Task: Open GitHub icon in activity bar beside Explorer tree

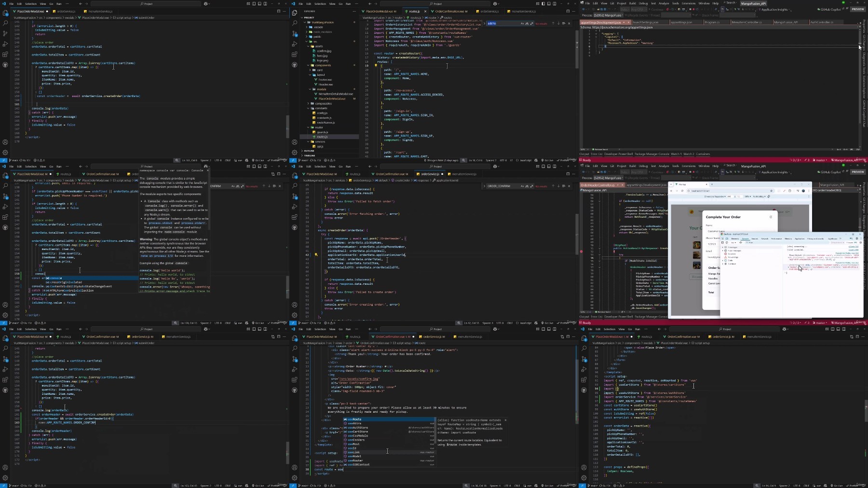Action: coord(295,64)
